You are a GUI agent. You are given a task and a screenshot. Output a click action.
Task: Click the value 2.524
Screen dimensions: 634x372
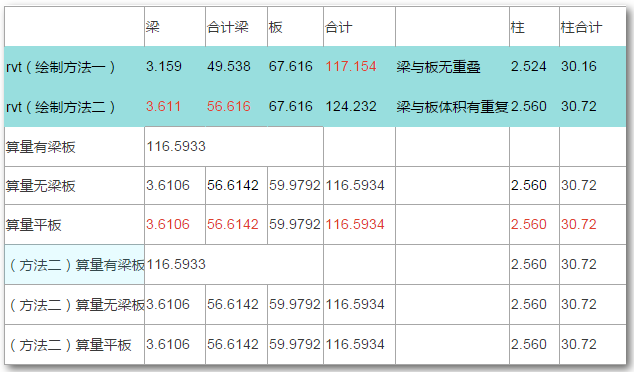(528, 66)
